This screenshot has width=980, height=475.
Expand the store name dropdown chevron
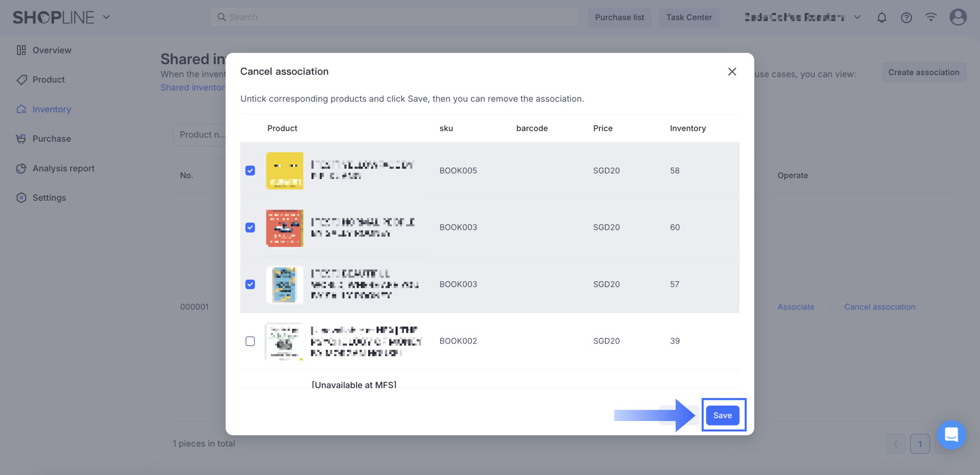857,17
